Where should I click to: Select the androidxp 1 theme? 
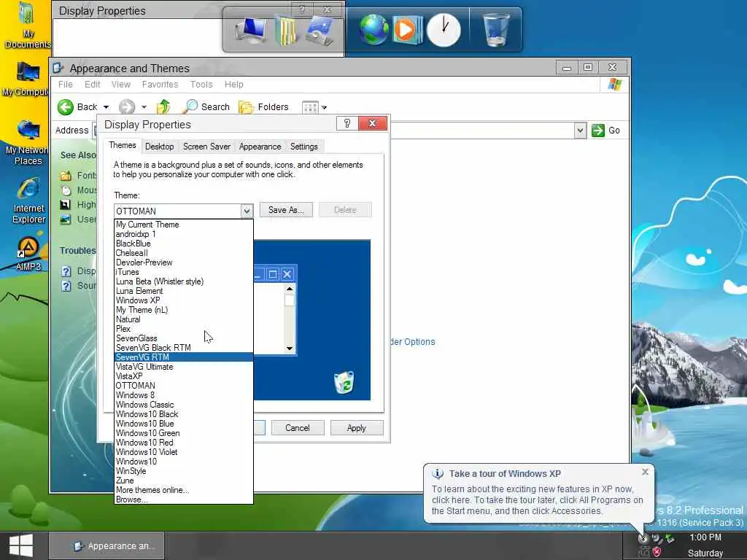click(184, 234)
